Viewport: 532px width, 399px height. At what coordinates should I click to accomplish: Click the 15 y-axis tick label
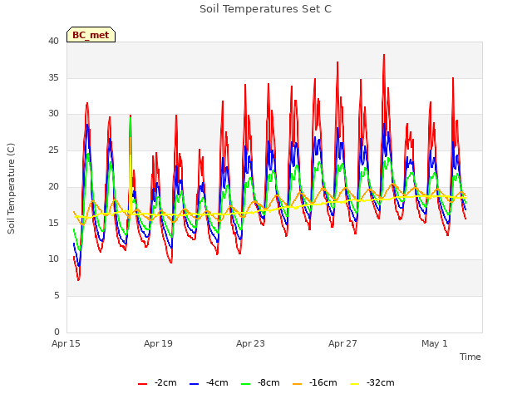pyautogui.click(x=53, y=223)
